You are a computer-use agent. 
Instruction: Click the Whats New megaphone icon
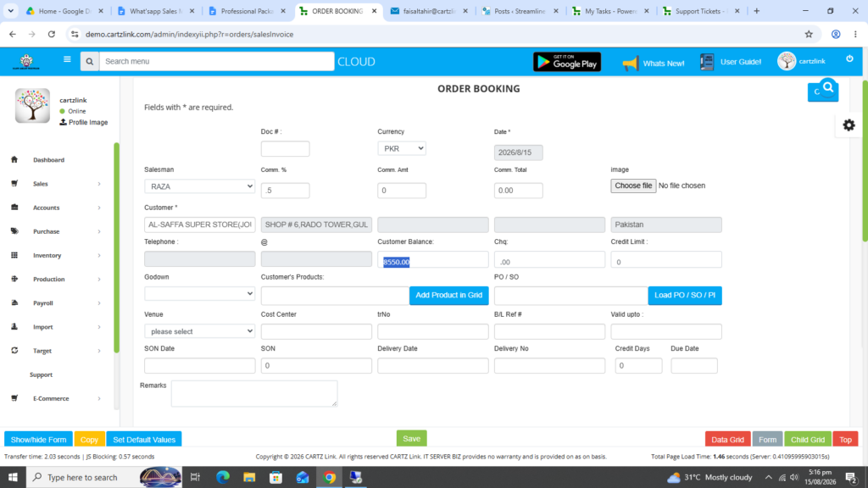(x=630, y=63)
